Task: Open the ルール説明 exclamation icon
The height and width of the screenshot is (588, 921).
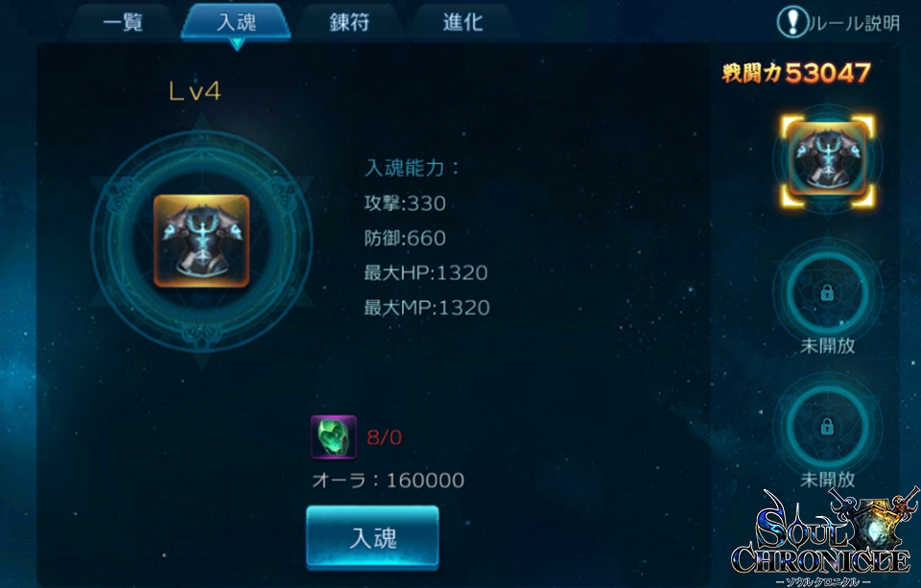Action: click(792, 22)
